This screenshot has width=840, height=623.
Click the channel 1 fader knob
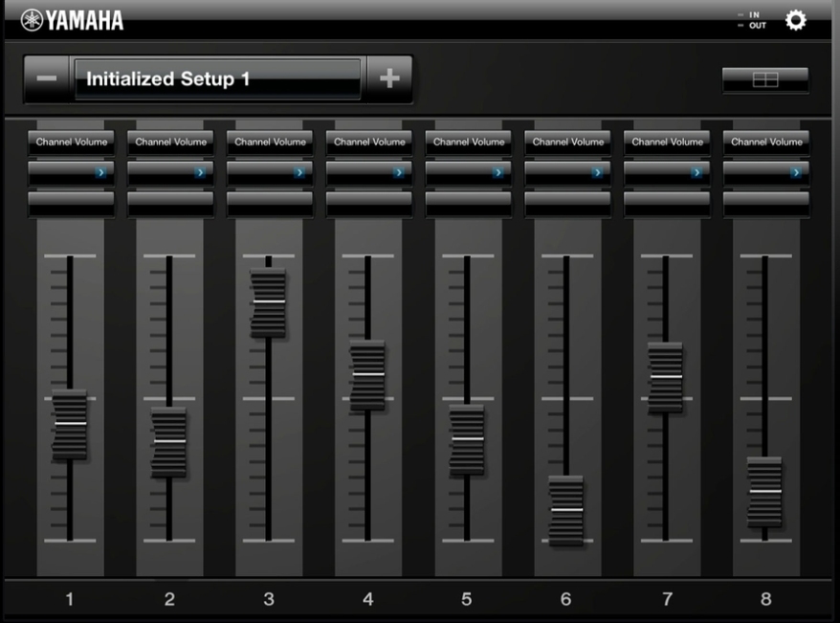[70, 424]
